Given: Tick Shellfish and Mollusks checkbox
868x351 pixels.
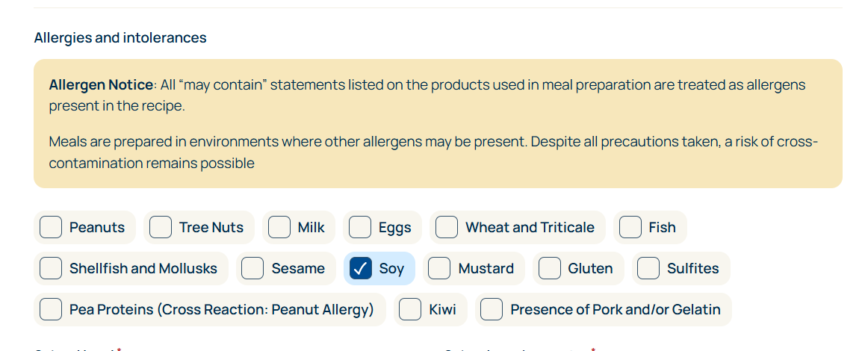Looking at the screenshot, I should (x=51, y=268).
